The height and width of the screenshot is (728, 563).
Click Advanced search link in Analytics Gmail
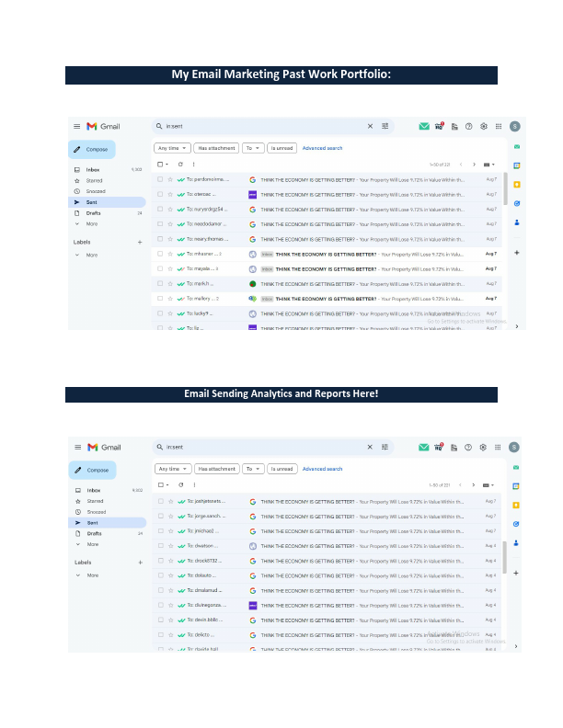322,469
